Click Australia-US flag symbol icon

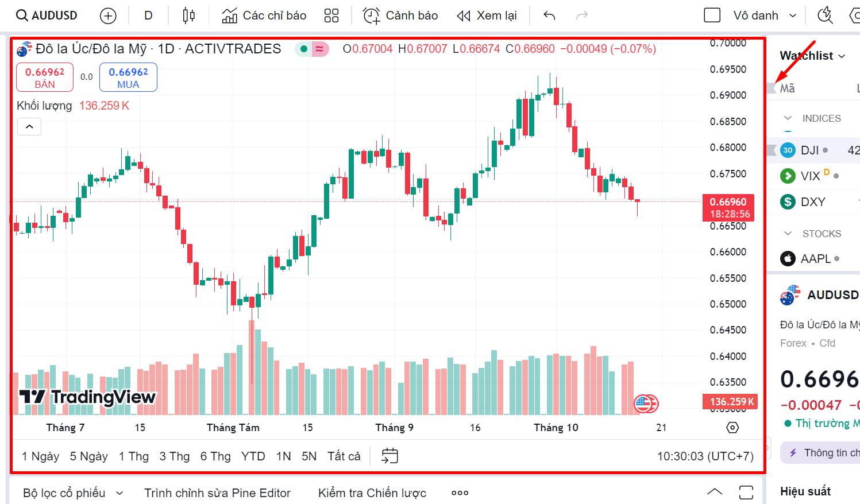click(x=25, y=49)
